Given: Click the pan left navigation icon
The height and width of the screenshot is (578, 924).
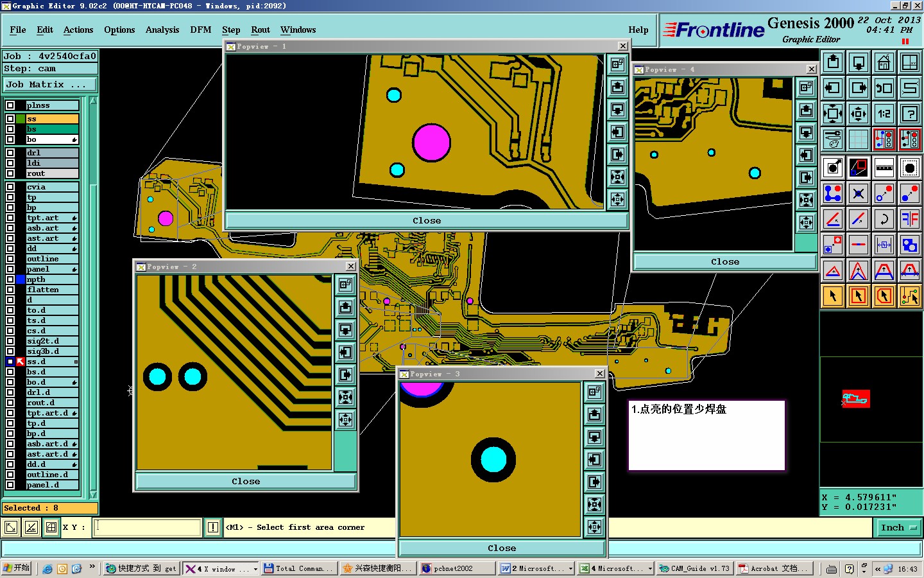Looking at the screenshot, I should (x=833, y=88).
